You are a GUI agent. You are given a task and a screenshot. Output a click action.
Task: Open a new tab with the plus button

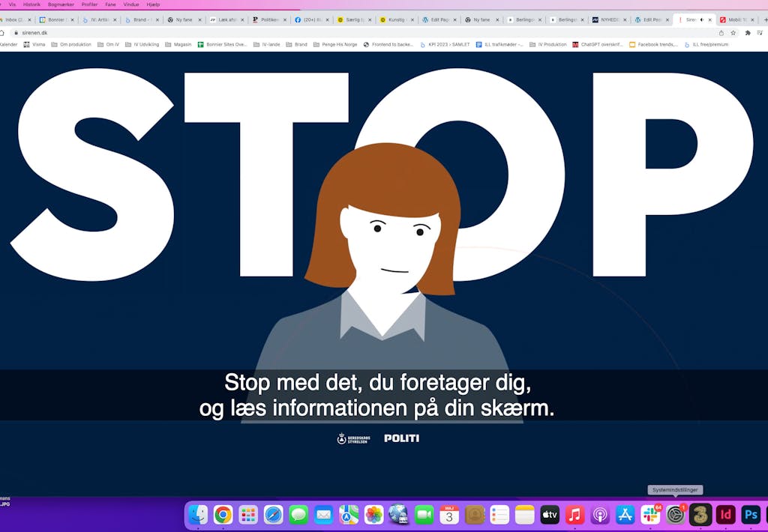point(764,19)
